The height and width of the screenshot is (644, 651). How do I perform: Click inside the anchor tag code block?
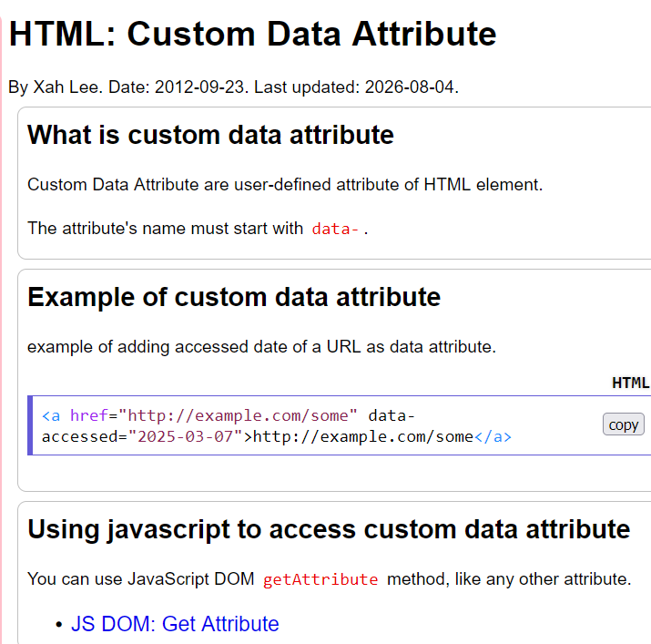click(x=341, y=425)
